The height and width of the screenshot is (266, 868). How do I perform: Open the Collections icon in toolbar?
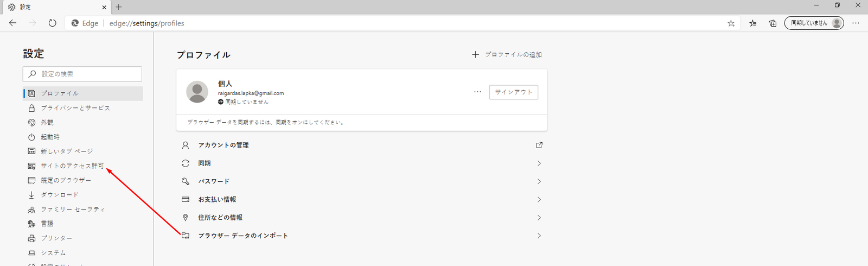(x=773, y=23)
